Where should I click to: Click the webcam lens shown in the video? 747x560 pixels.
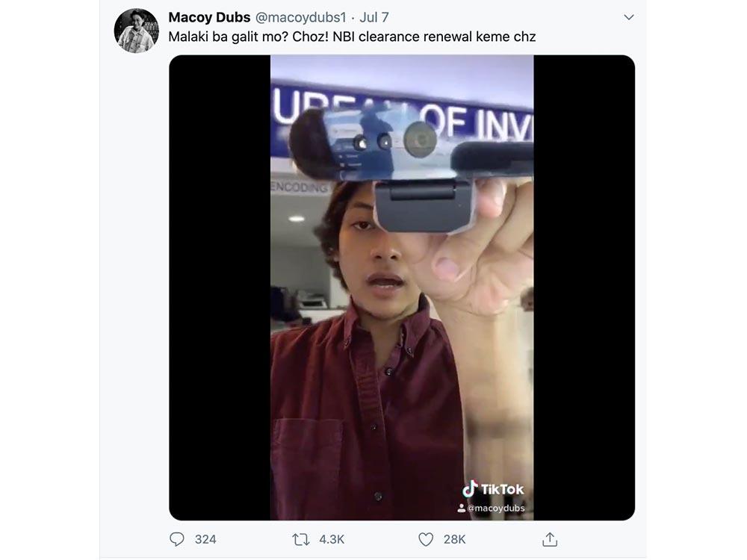coord(421,139)
